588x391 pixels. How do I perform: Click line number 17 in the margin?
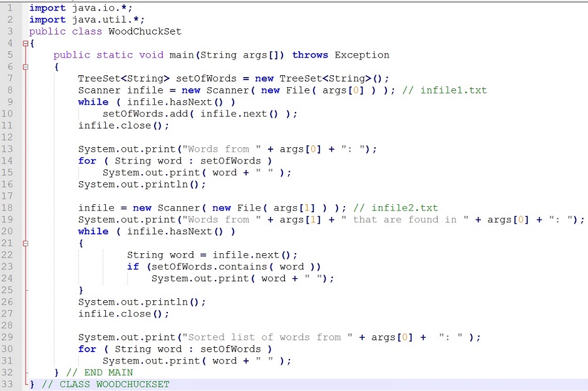(x=7, y=196)
